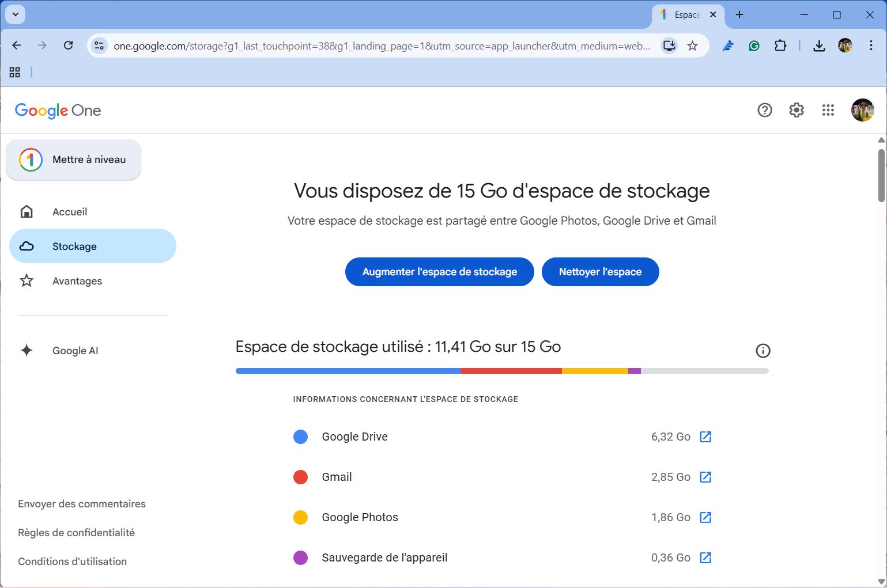887x588 pixels.
Task: Click the storage usage progress bar
Action: (501, 371)
